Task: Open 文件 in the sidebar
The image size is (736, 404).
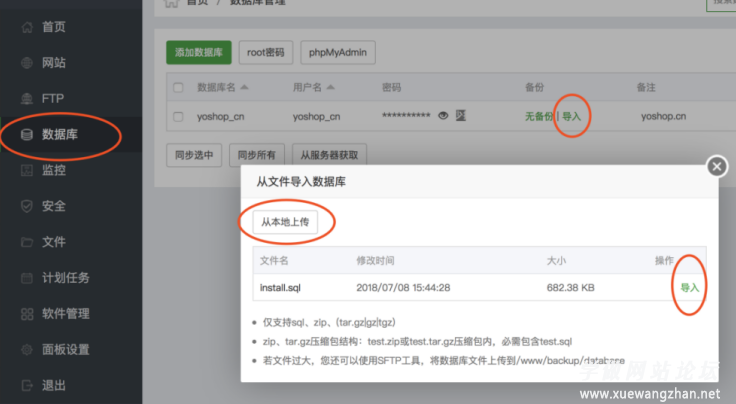Action: [x=54, y=242]
